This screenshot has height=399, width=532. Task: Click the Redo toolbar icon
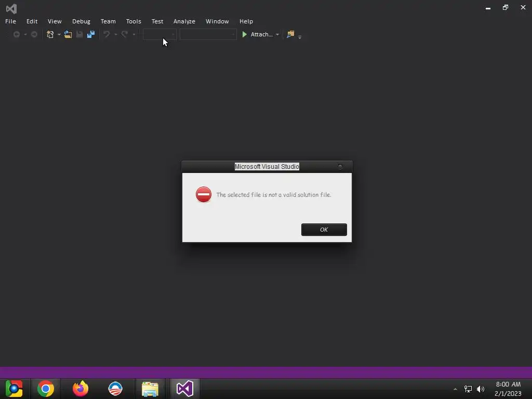[125, 34]
